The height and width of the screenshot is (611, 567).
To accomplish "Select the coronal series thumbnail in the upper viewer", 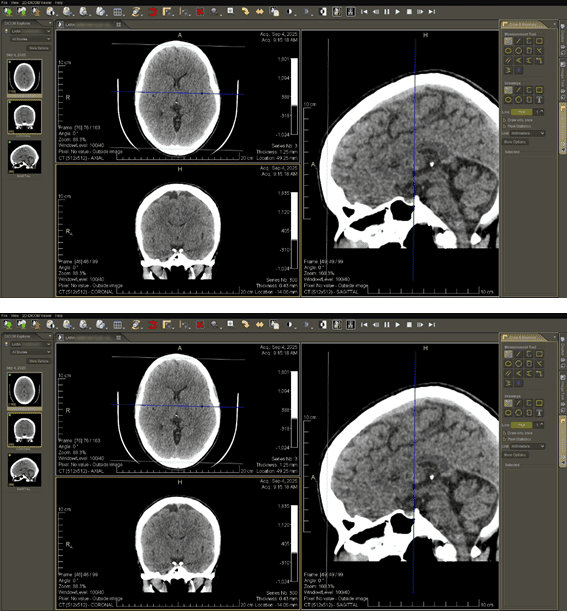I will [x=25, y=117].
